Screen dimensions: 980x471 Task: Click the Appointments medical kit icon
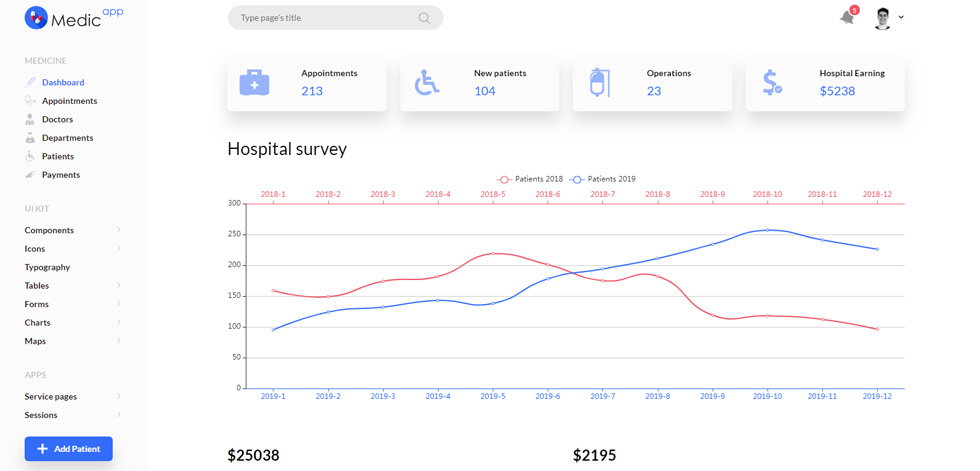(x=254, y=82)
